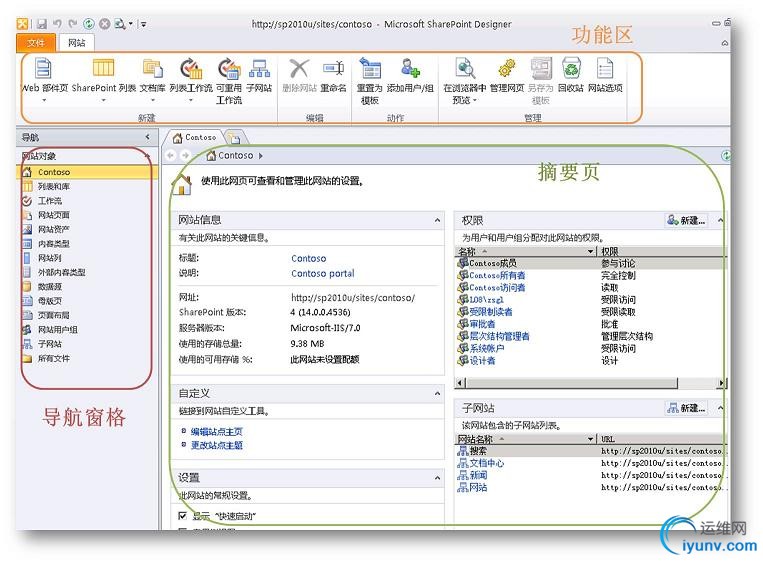Click the undo icon in the title bar

(x=57, y=23)
